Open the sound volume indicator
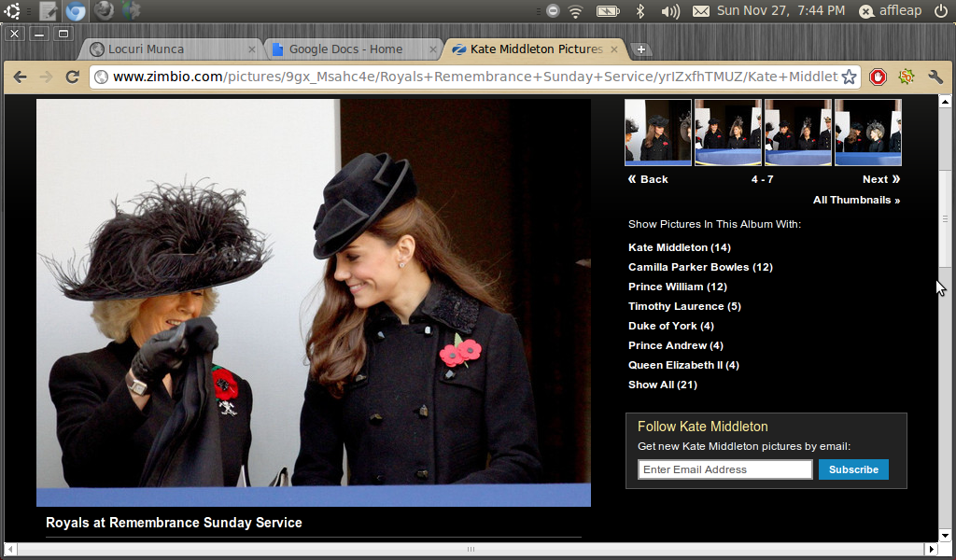Screen dimensions: 956x560 point(670,10)
